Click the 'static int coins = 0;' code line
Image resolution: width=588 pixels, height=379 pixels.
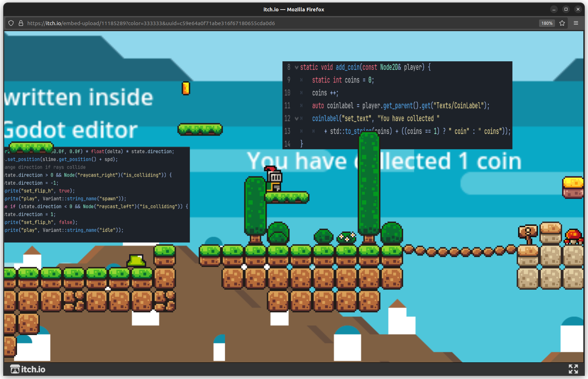coord(343,80)
